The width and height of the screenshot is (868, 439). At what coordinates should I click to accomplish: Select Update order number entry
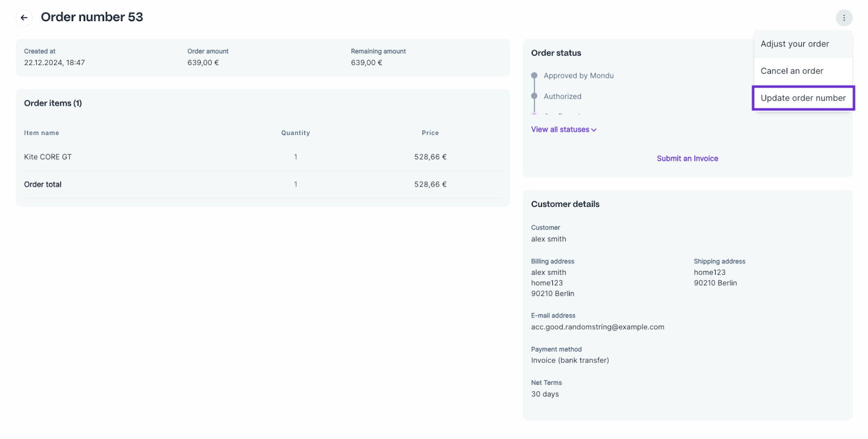tap(803, 98)
